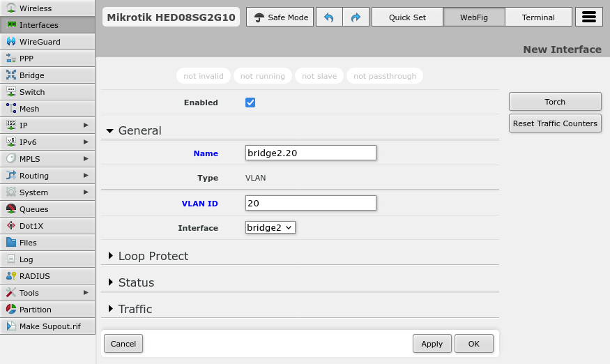Click the undo arrow icon
The image size is (610, 364).
[329, 17]
